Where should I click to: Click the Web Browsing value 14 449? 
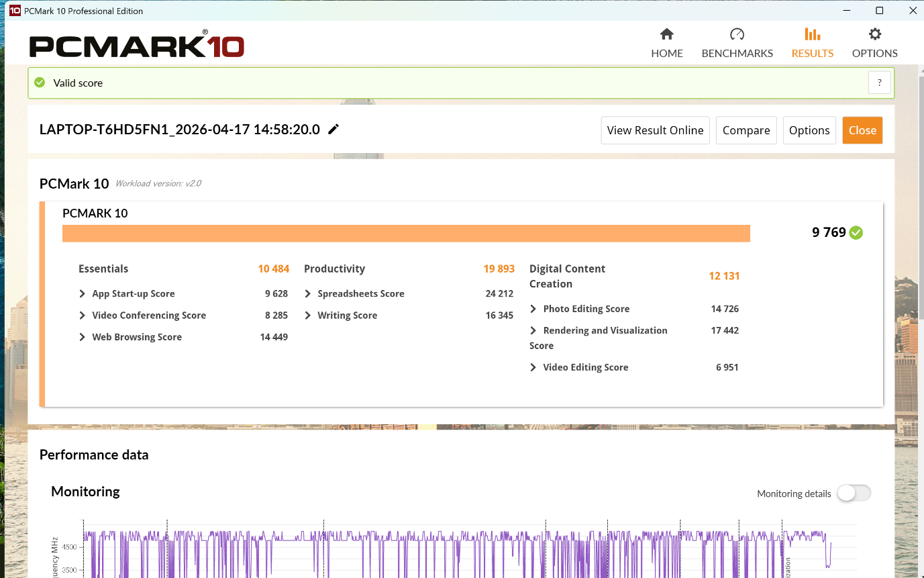pyautogui.click(x=274, y=337)
